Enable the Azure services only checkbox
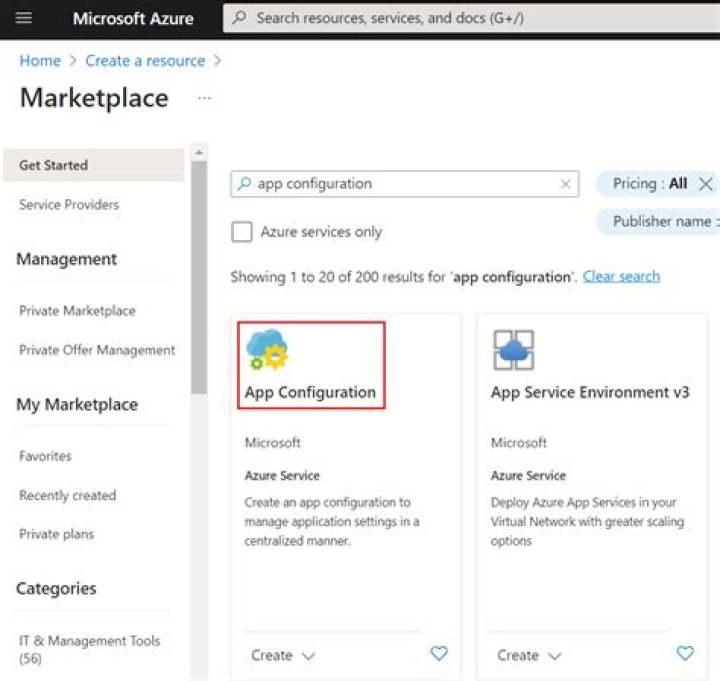The width and height of the screenshot is (720, 681). (x=242, y=232)
